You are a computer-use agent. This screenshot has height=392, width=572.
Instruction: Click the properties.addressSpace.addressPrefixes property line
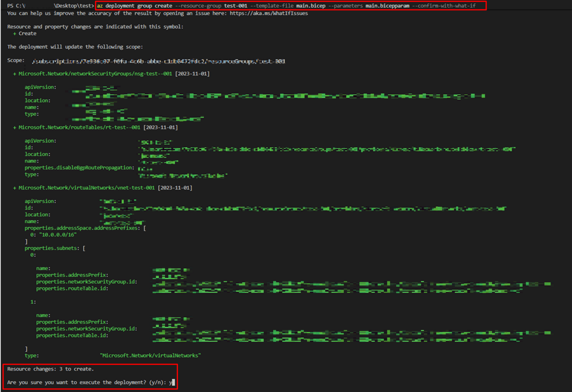pyautogui.click(x=83, y=228)
